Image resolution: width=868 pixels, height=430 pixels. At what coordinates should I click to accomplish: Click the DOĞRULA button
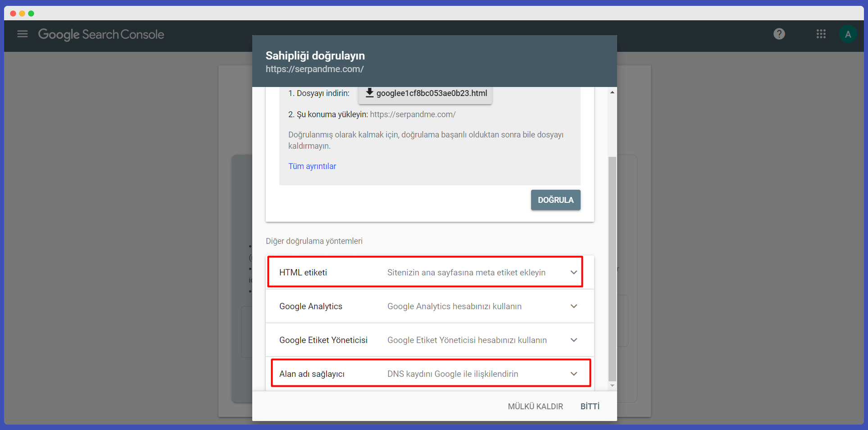pyautogui.click(x=555, y=200)
